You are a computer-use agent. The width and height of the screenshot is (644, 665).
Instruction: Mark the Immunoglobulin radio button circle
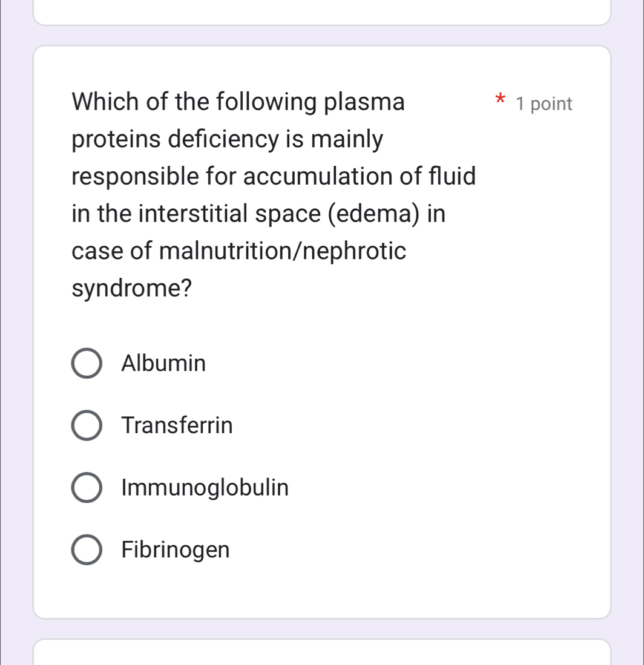87,488
